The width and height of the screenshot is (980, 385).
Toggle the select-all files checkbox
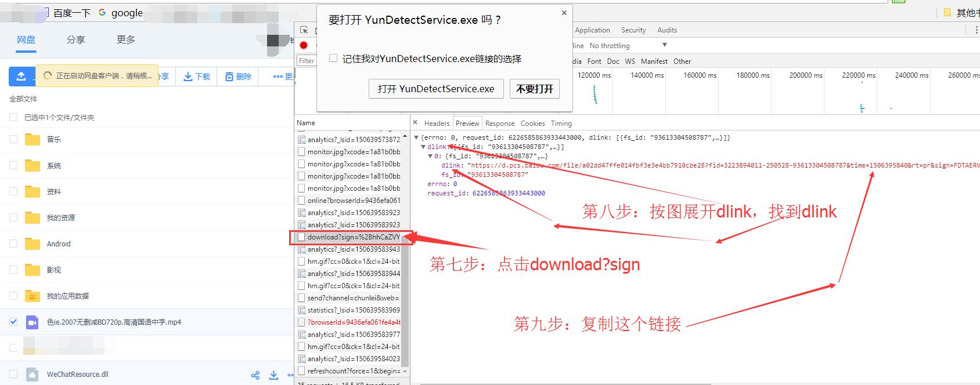[13, 117]
